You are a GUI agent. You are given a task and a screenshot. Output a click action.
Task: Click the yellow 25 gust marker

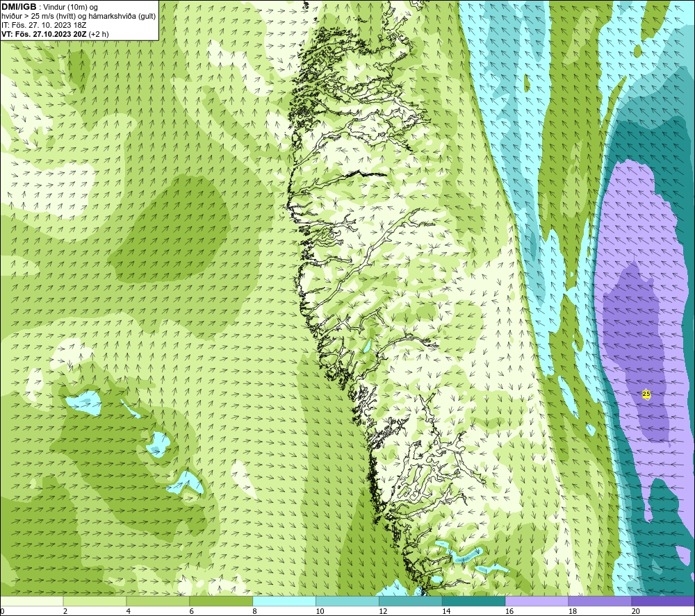(x=646, y=394)
